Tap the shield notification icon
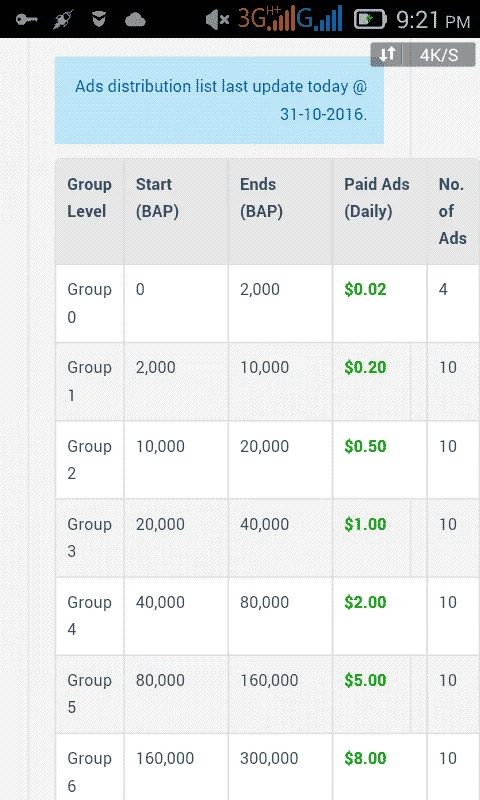The width and height of the screenshot is (480, 800). pyautogui.click(x=98, y=20)
